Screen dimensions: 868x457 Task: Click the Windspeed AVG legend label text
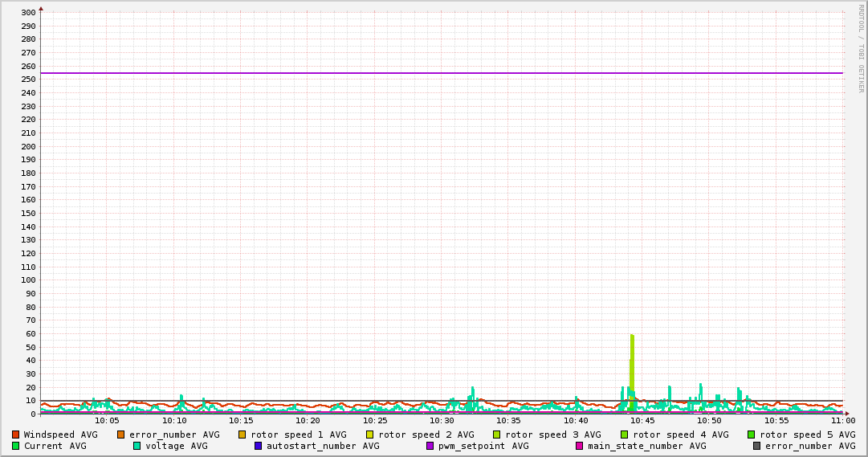pos(60,435)
